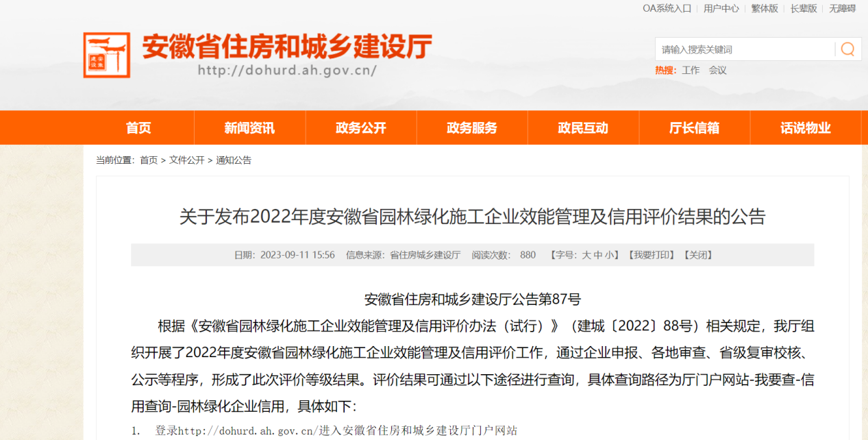Open 政民互动 in the navigation bar

583,127
